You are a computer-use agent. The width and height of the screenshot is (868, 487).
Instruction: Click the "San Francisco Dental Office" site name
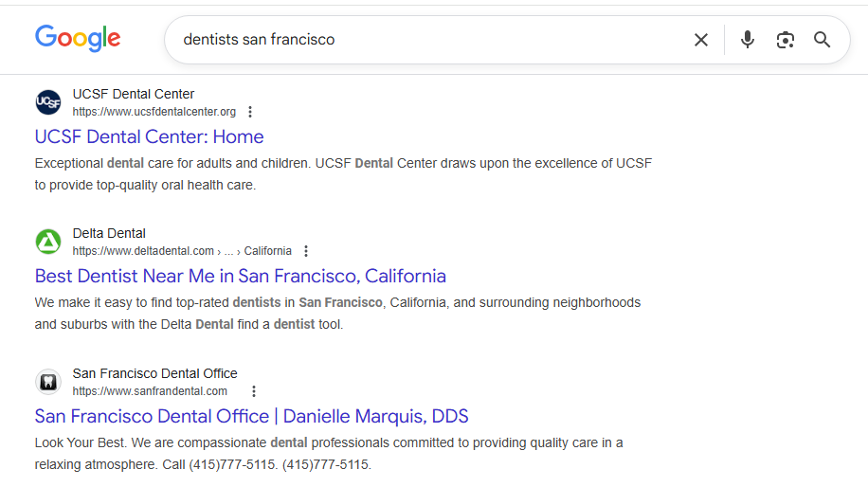tap(154, 373)
